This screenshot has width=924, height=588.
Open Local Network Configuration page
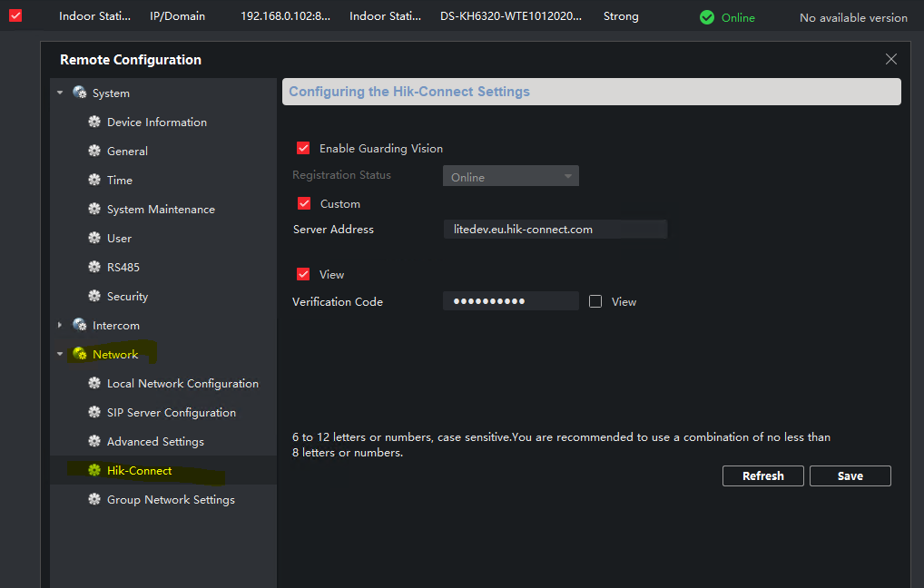click(x=182, y=383)
